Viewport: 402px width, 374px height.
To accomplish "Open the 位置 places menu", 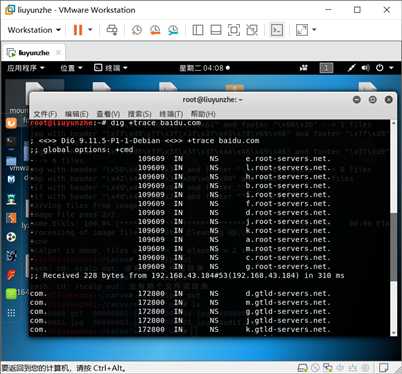I will pos(71,68).
